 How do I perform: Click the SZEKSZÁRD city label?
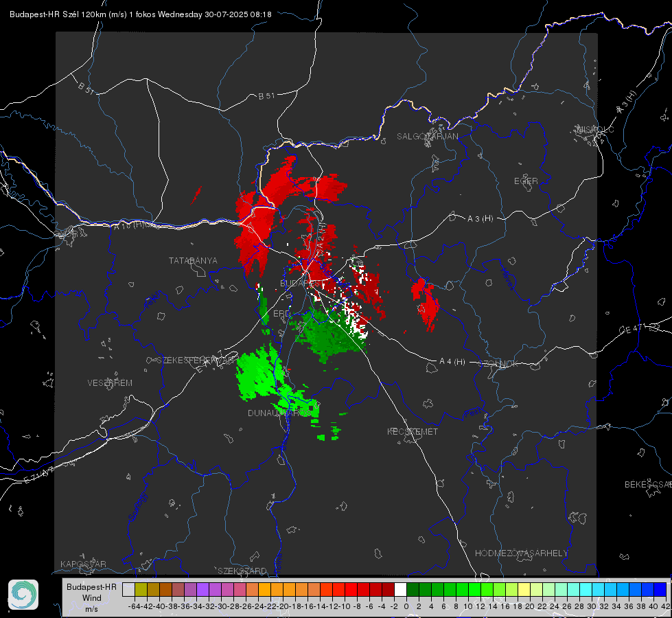[242, 571]
